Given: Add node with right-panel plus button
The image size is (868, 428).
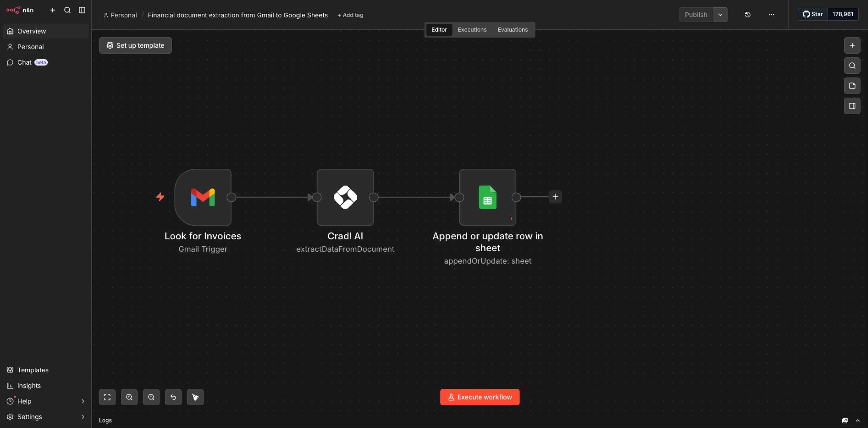Looking at the screenshot, I should (x=852, y=46).
